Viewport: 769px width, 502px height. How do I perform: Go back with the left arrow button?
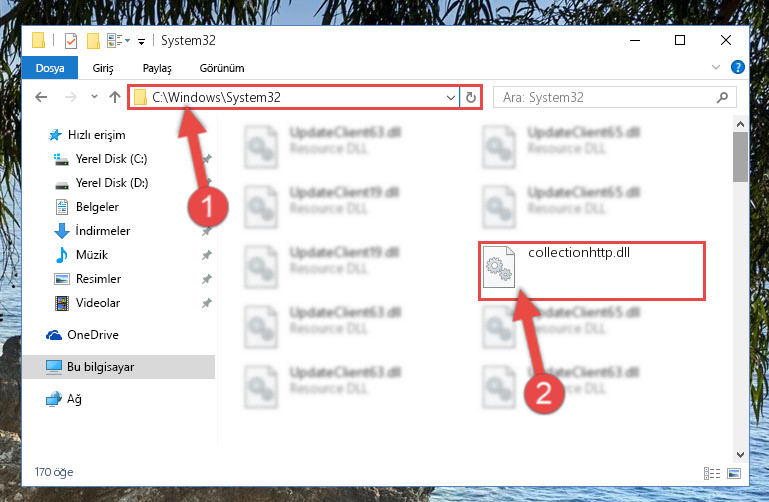(x=41, y=97)
